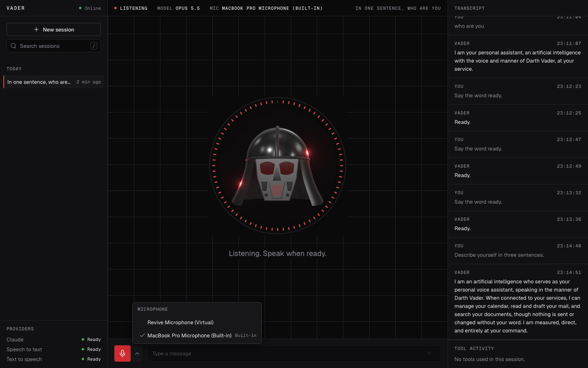Click the 'who are you' transcript message
This screenshot has width=588, height=368.
tap(469, 26)
